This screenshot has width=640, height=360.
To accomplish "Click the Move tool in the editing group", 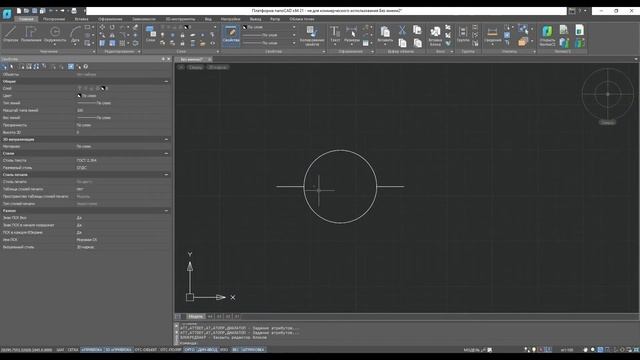I will pos(102,27).
